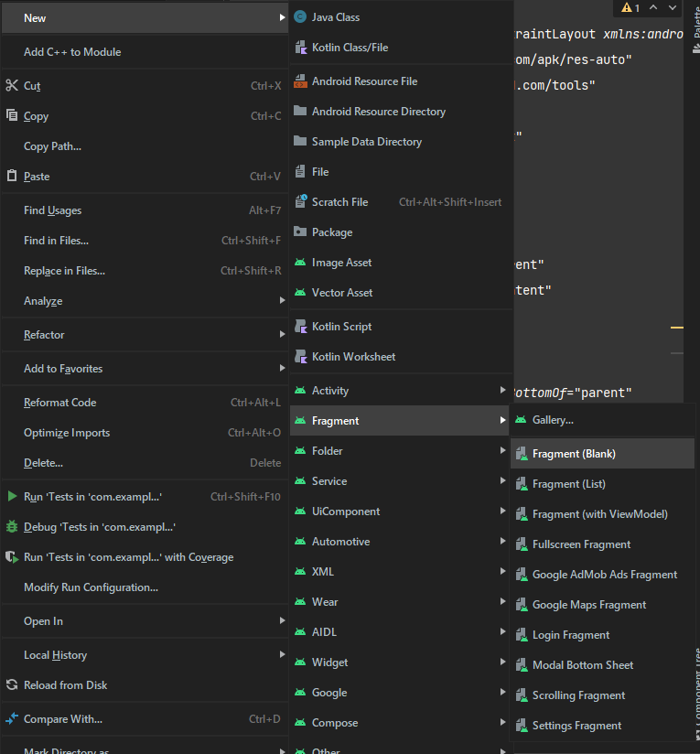
Task: Click the Kotlin Script icon
Action: click(x=300, y=327)
